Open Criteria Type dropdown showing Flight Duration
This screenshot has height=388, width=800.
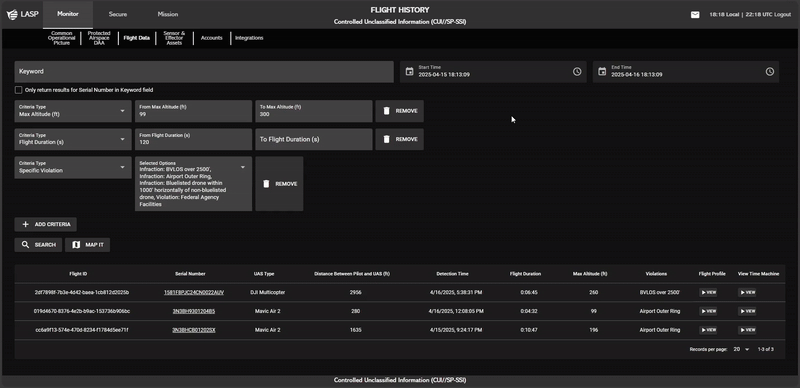pyautogui.click(x=73, y=139)
